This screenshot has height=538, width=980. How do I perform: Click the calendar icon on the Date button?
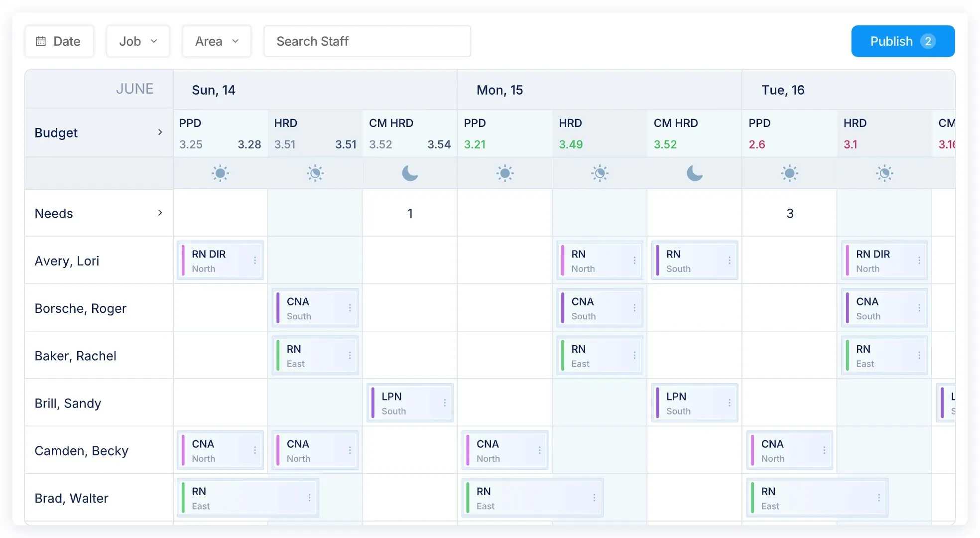point(42,41)
